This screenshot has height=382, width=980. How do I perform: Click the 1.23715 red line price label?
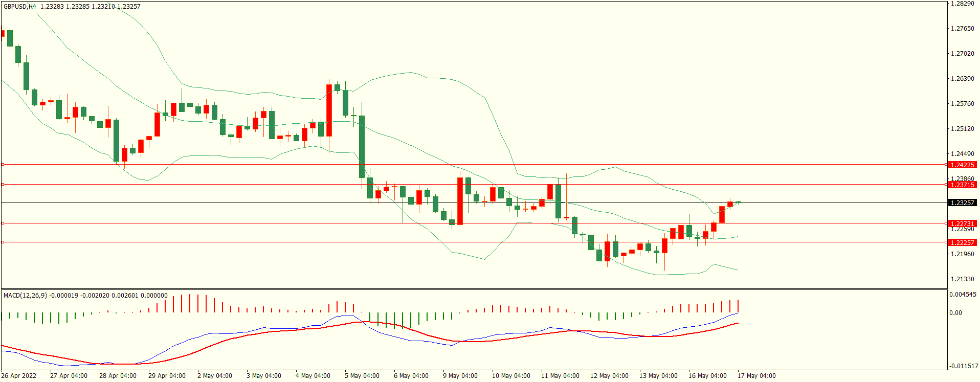[962, 185]
